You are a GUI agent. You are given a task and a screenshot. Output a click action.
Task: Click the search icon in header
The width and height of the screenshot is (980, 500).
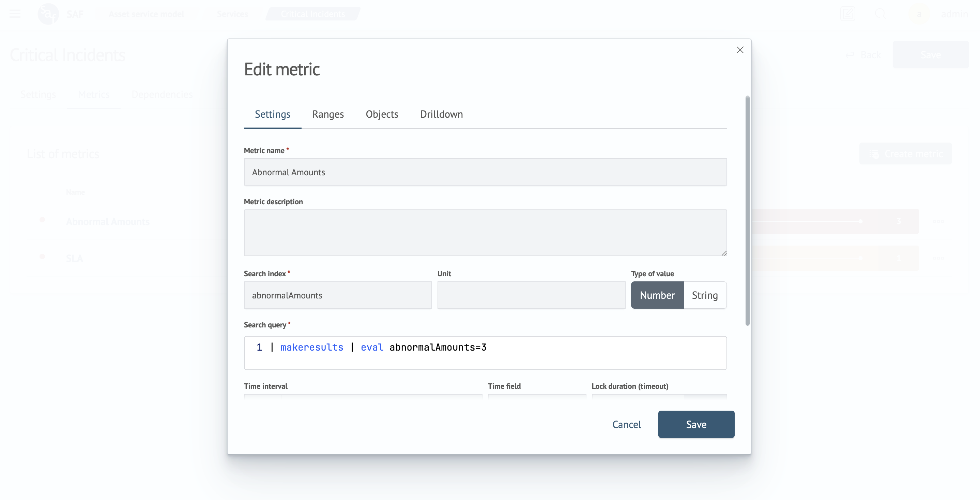pyautogui.click(x=880, y=14)
